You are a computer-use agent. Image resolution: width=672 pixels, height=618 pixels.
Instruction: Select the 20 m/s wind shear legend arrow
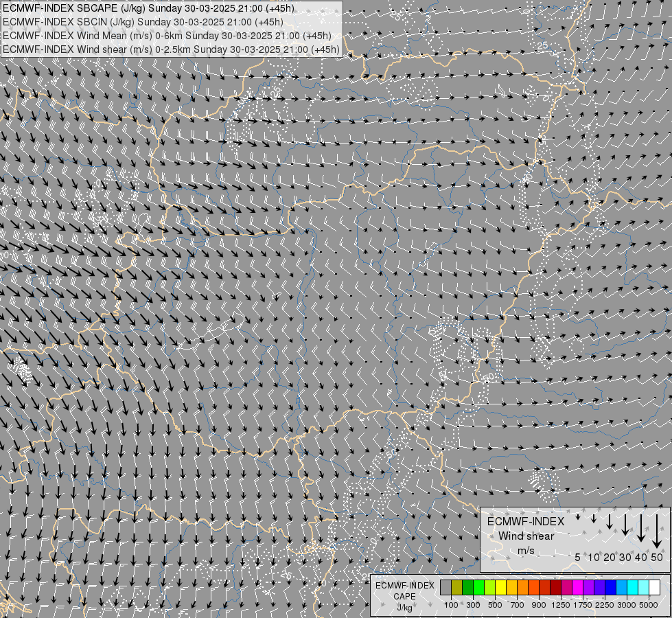[610, 521]
